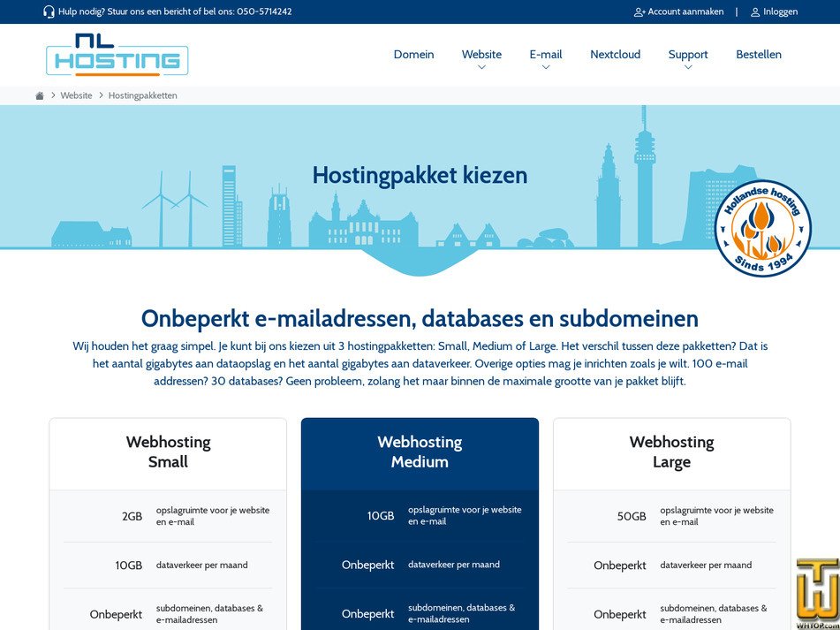
Task: Click the 50GB storage value in Large
Action: coord(632,516)
